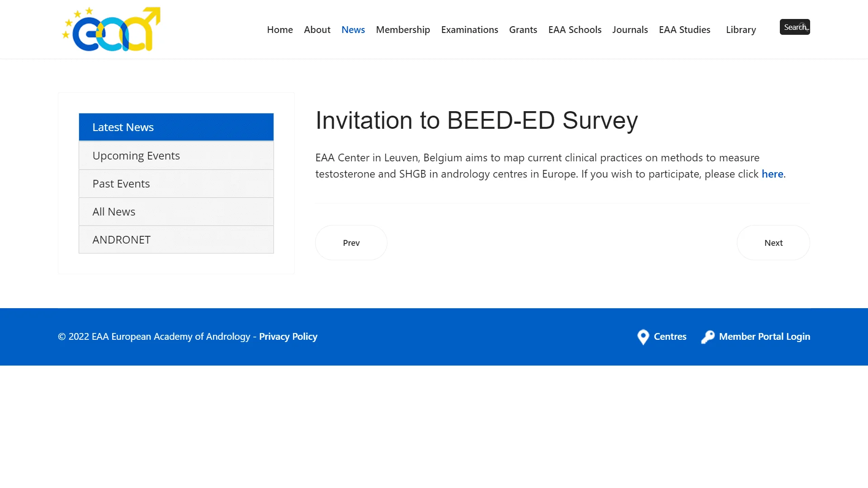The width and height of the screenshot is (868, 488).
Task: Open the Library menu item
Action: click(741, 30)
